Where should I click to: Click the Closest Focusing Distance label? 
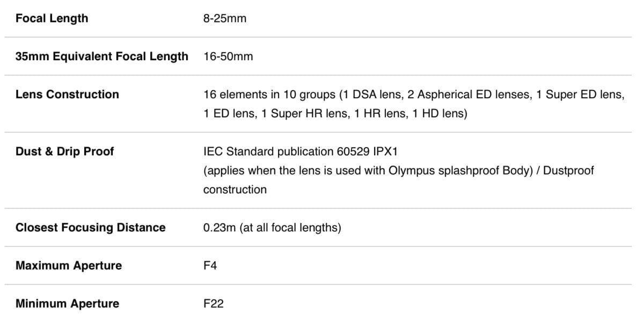[x=91, y=228]
